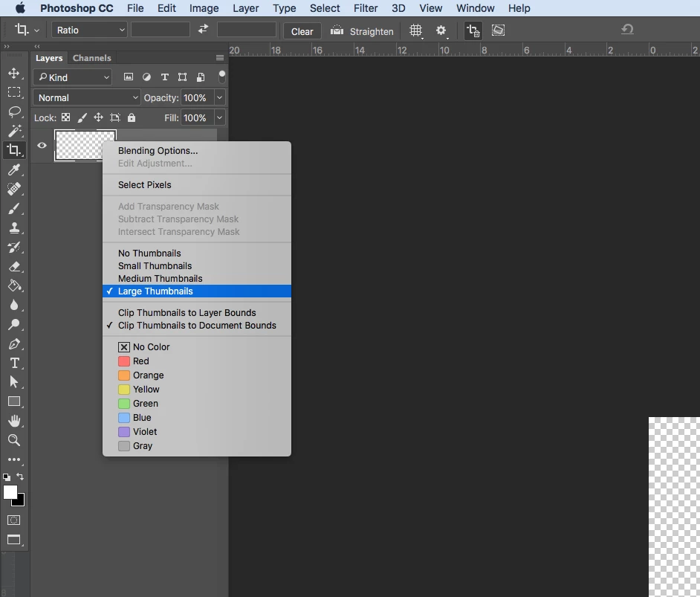Expand the Fill slider arrow
The height and width of the screenshot is (597, 700).
(x=220, y=118)
